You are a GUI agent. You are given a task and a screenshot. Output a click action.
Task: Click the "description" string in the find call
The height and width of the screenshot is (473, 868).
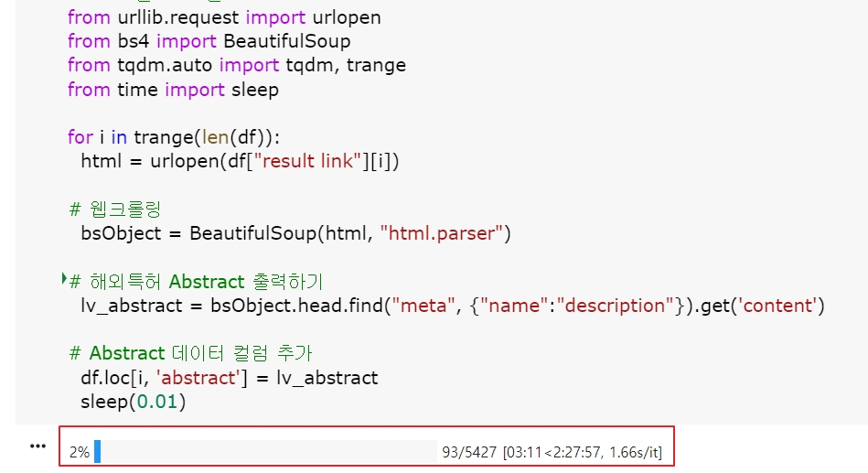tap(618, 305)
